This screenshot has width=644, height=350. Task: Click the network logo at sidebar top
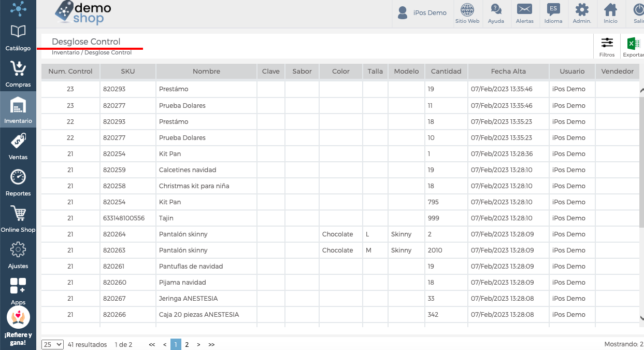[x=18, y=8]
